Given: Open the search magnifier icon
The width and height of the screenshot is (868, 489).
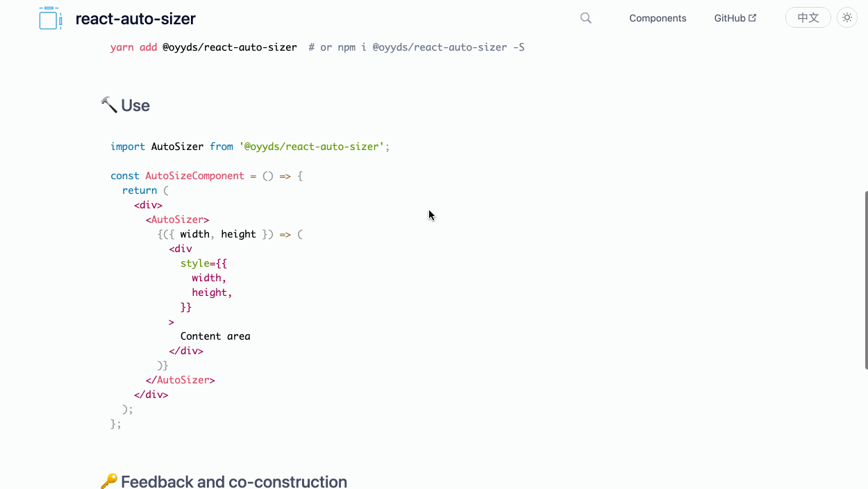Looking at the screenshot, I should [586, 18].
